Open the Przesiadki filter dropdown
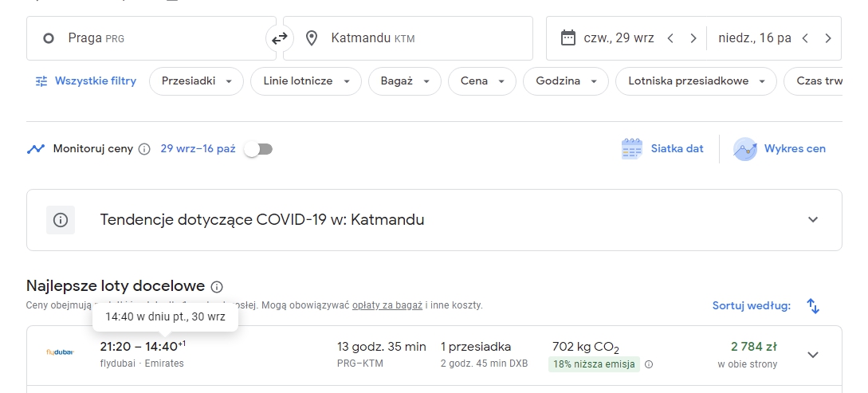 click(x=196, y=81)
